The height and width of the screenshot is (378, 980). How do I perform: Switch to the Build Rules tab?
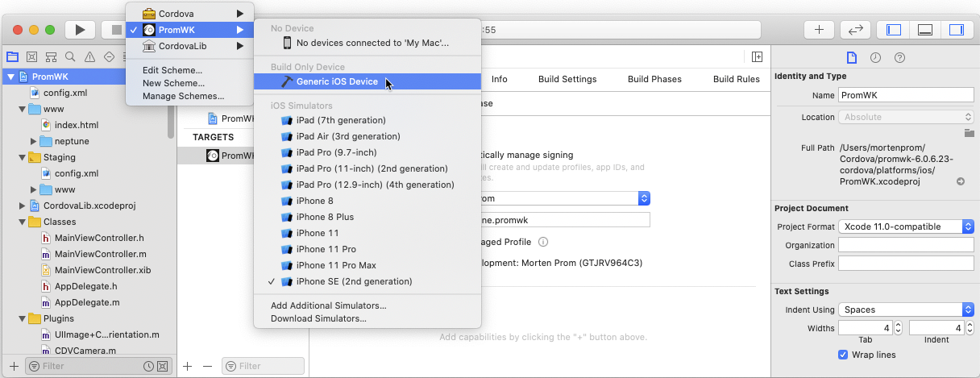(737, 79)
